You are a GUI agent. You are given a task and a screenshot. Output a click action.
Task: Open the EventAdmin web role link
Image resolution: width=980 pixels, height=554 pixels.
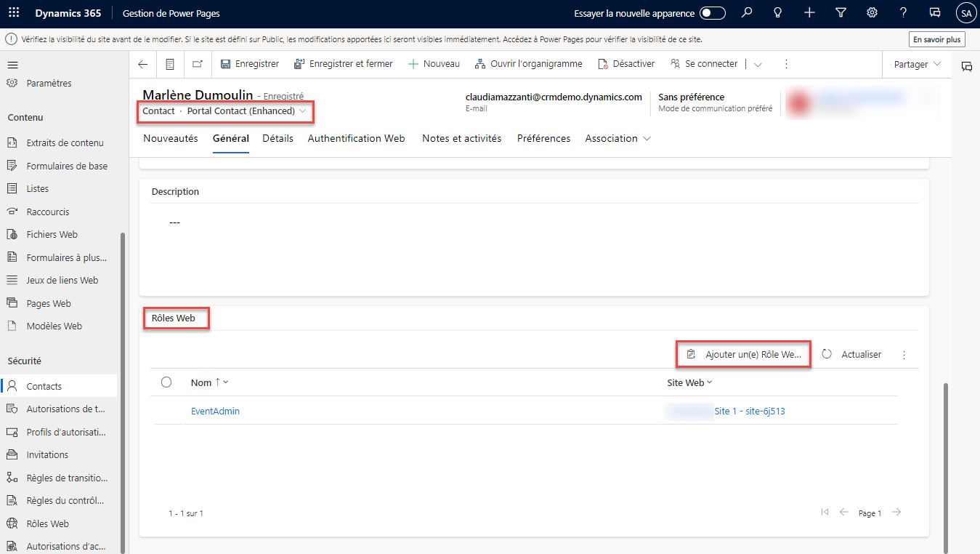(215, 411)
